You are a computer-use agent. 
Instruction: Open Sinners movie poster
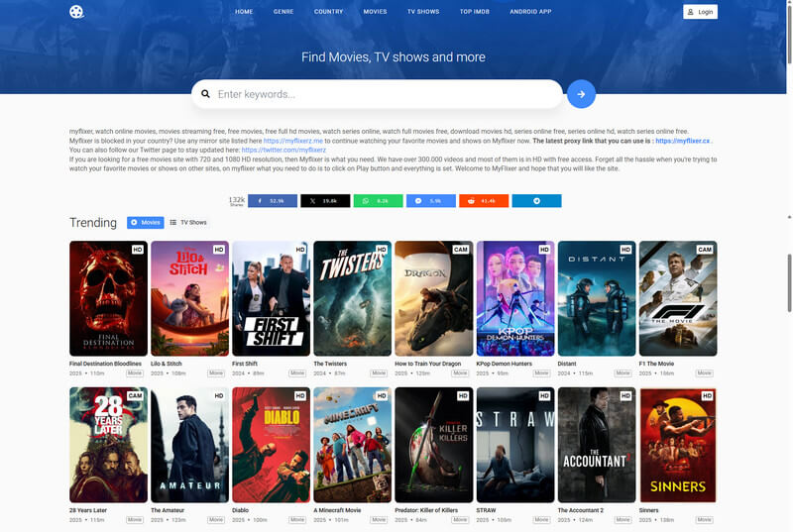coord(678,445)
